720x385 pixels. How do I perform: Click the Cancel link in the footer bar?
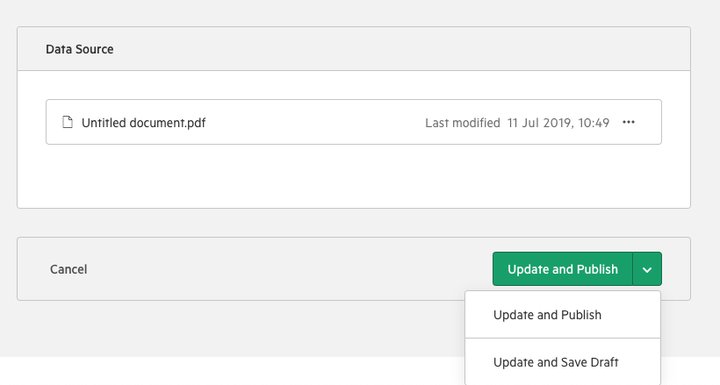(x=68, y=269)
